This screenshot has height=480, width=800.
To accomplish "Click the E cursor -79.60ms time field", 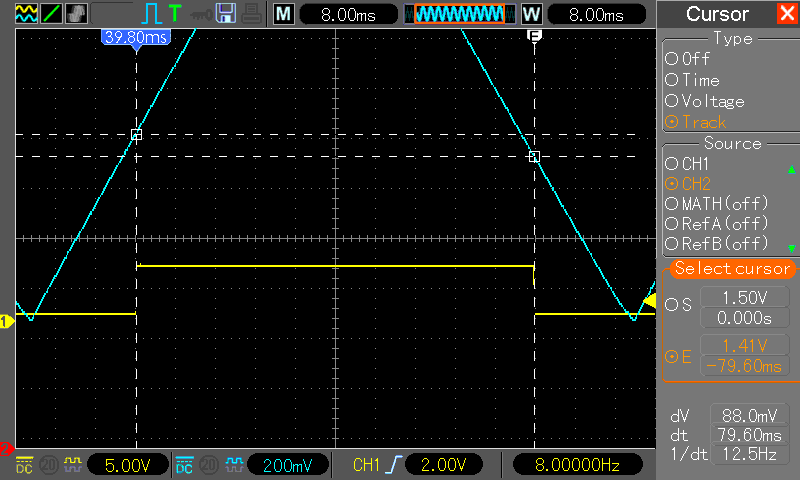I will click(x=745, y=366).
